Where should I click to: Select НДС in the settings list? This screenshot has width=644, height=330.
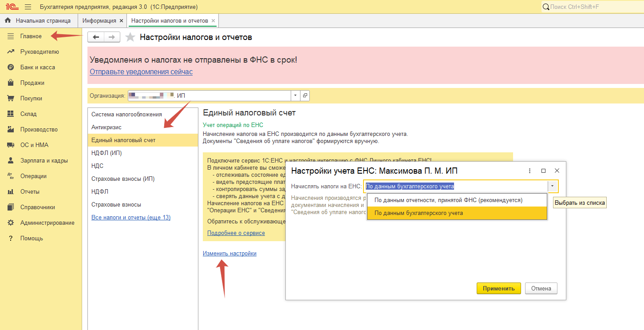(143, 166)
